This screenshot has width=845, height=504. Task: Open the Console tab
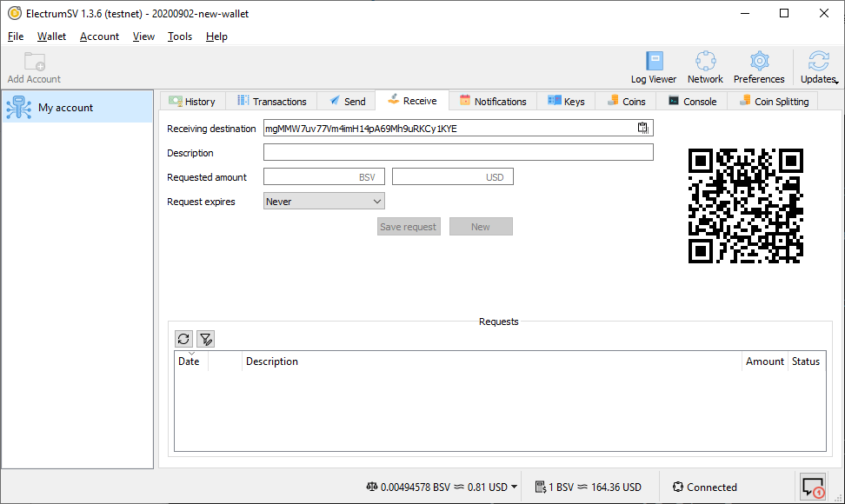tap(692, 101)
